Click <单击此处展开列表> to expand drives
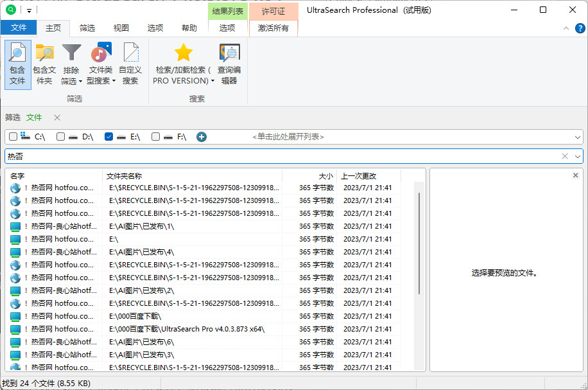Screen dimensions: 588x390 (288, 137)
